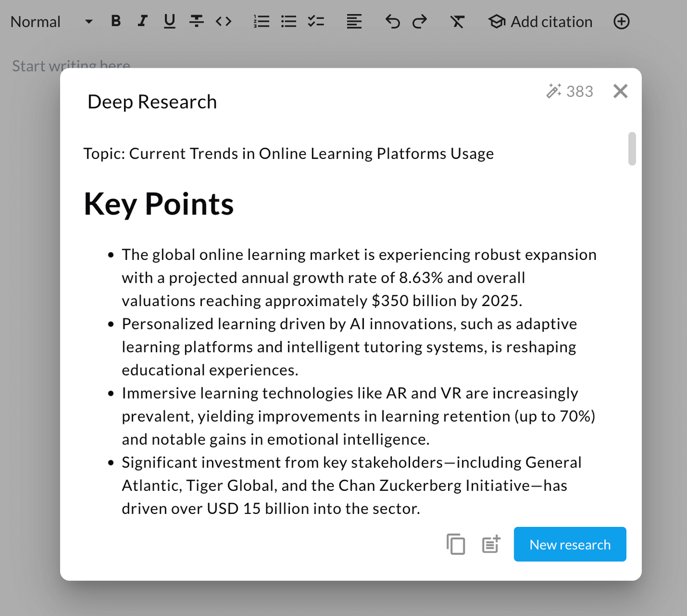
Task: Toggle underline formatting
Action: coord(170,21)
